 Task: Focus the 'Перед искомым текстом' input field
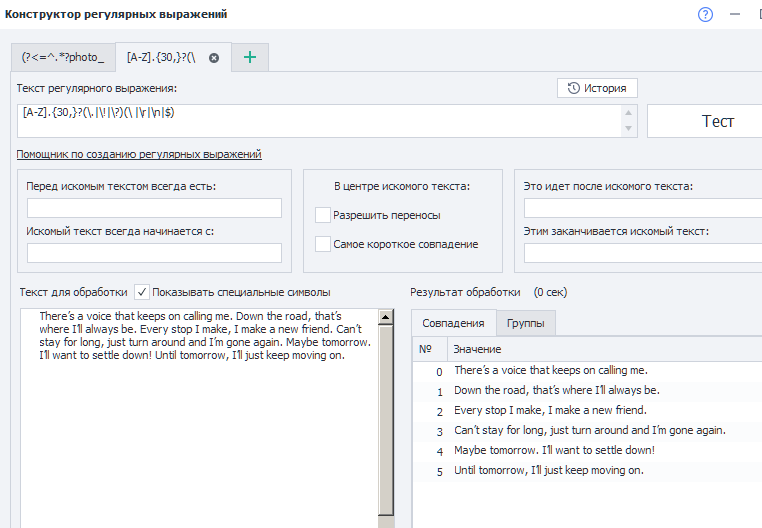point(154,208)
